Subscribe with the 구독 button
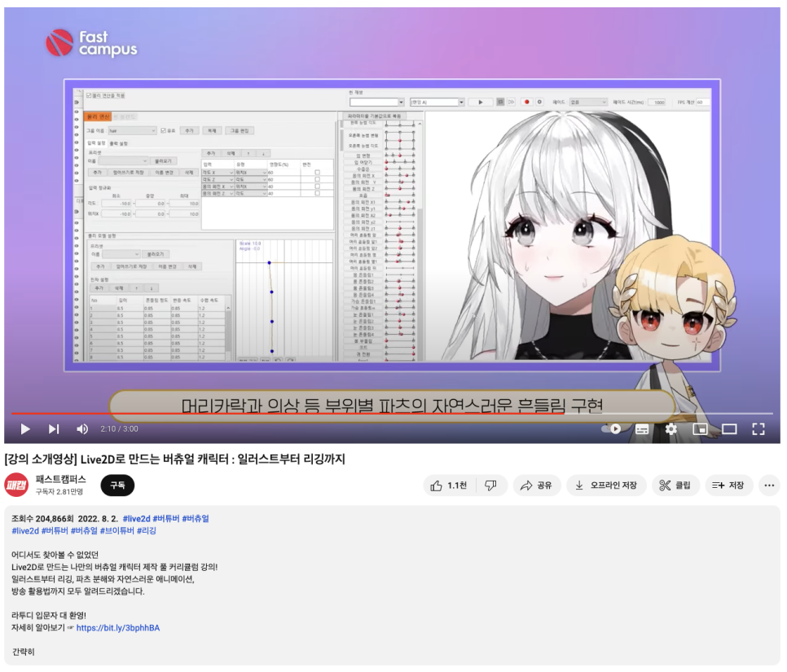 [117, 486]
